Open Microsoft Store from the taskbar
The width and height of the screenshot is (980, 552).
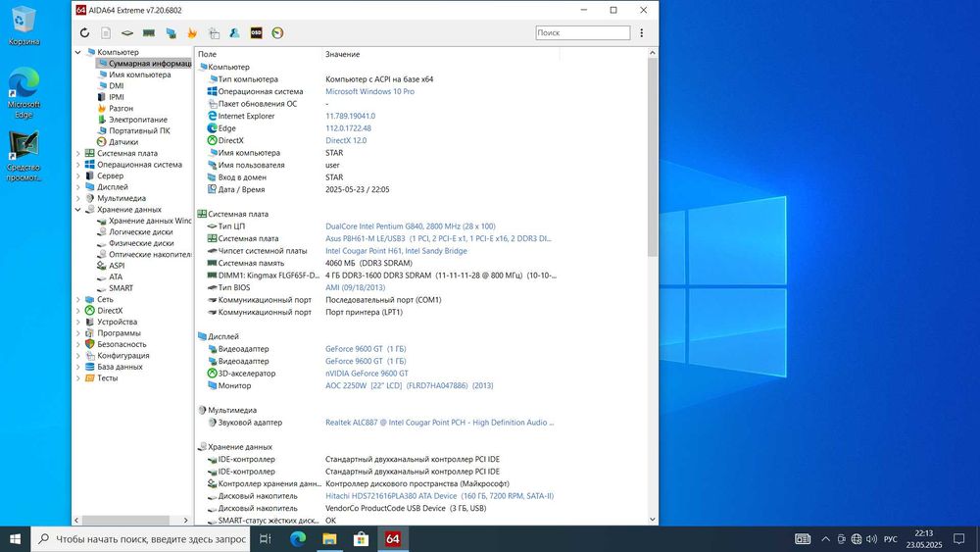[x=360, y=538]
